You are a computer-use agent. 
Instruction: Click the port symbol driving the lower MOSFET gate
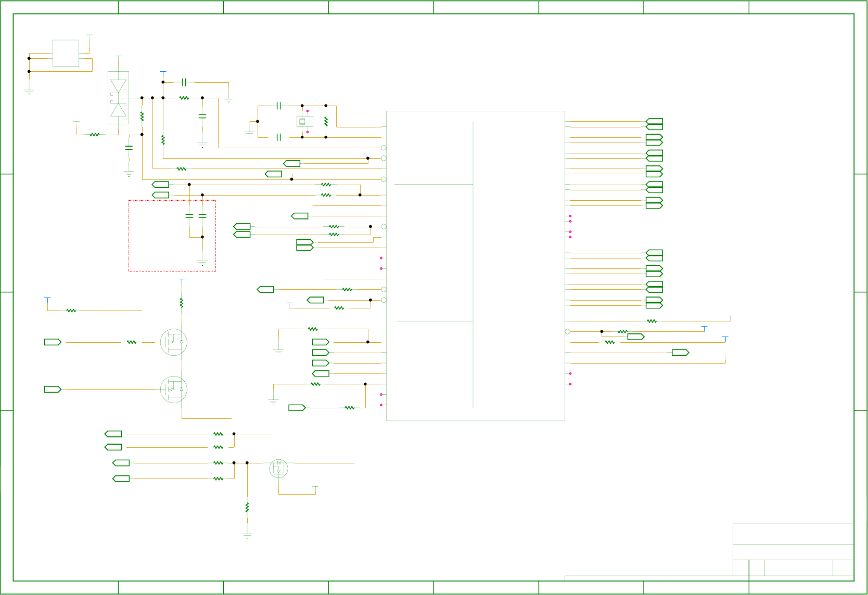pos(53,389)
